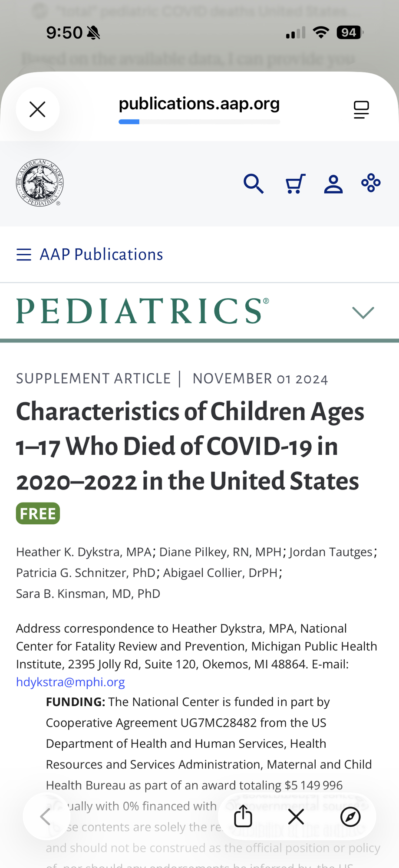
Task: Close the in-app browser sheet
Action: click(38, 109)
